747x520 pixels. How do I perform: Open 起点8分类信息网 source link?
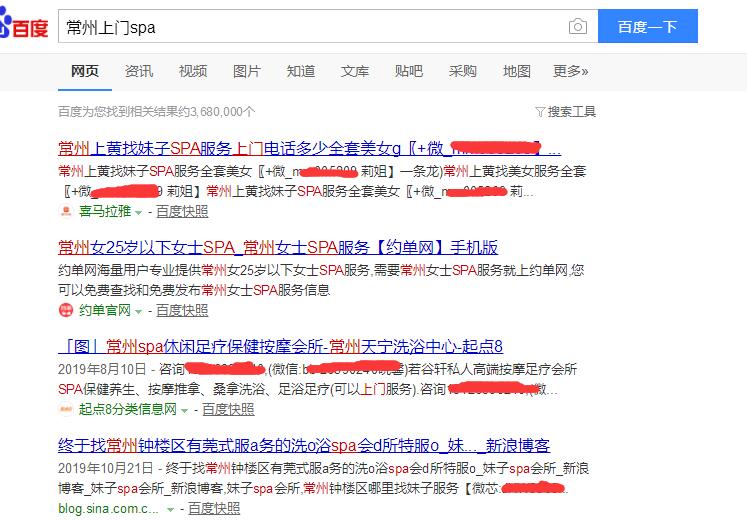[128, 409]
